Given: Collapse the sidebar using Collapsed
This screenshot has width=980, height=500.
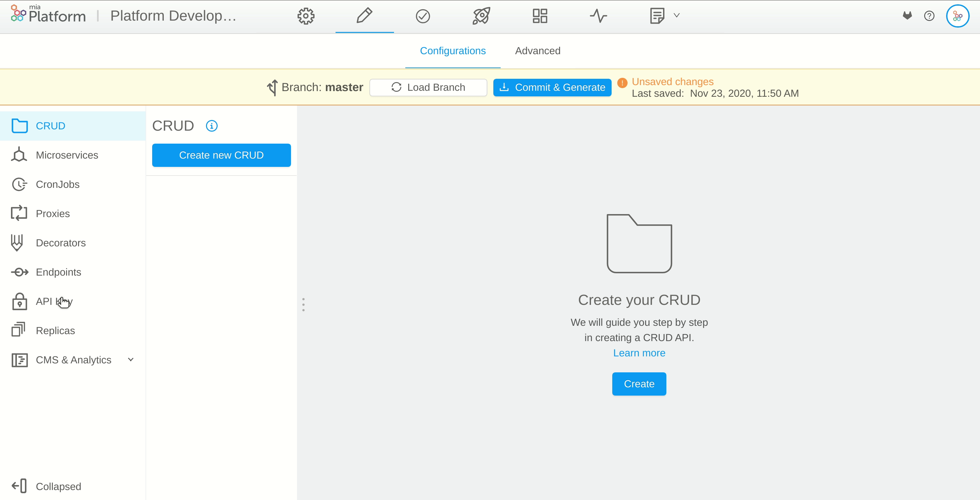Looking at the screenshot, I should pos(58,486).
